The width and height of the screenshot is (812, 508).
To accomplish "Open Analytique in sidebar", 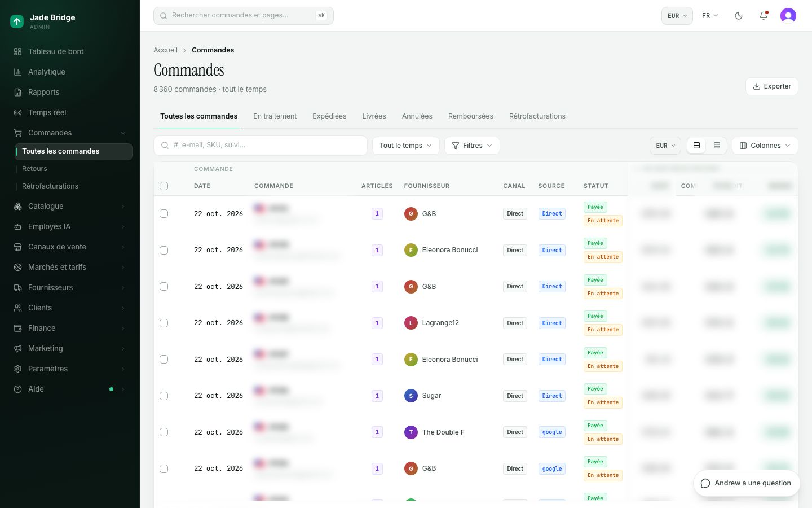I will pos(70,72).
